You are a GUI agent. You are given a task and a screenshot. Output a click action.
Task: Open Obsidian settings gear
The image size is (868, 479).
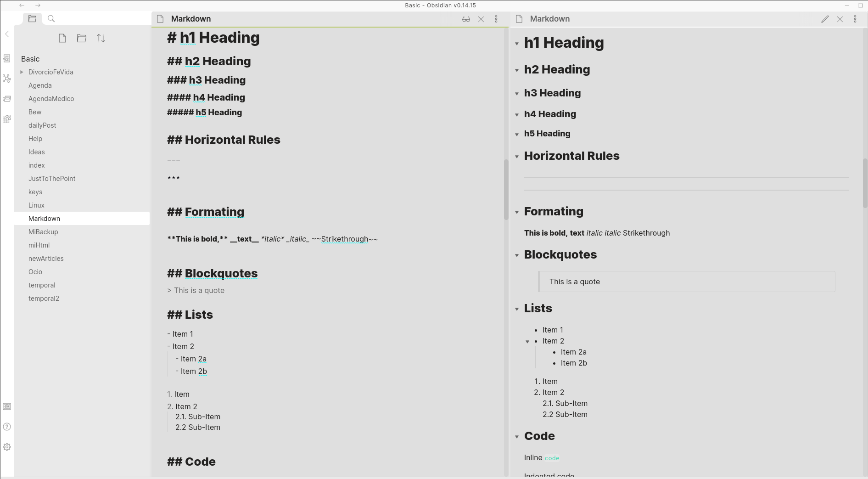click(x=7, y=447)
